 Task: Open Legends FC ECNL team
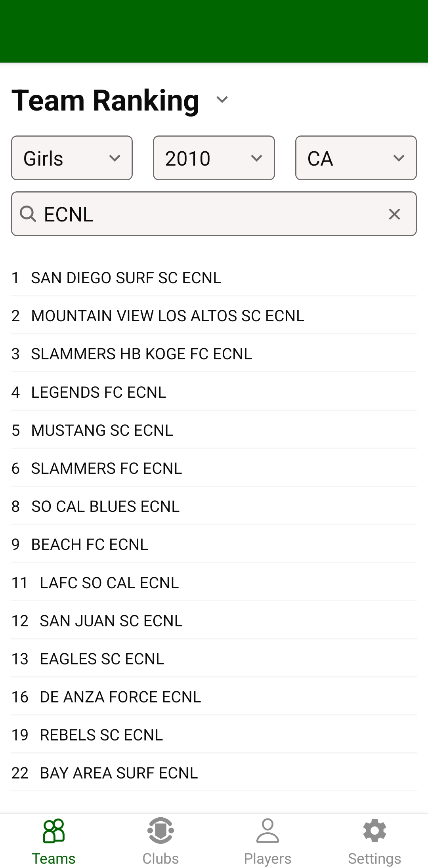click(x=99, y=393)
